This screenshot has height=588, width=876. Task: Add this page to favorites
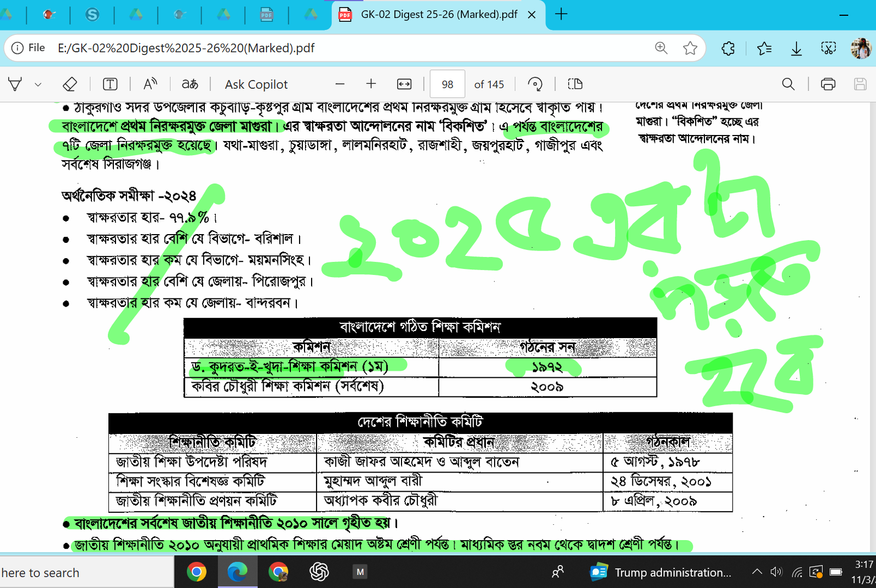point(690,48)
